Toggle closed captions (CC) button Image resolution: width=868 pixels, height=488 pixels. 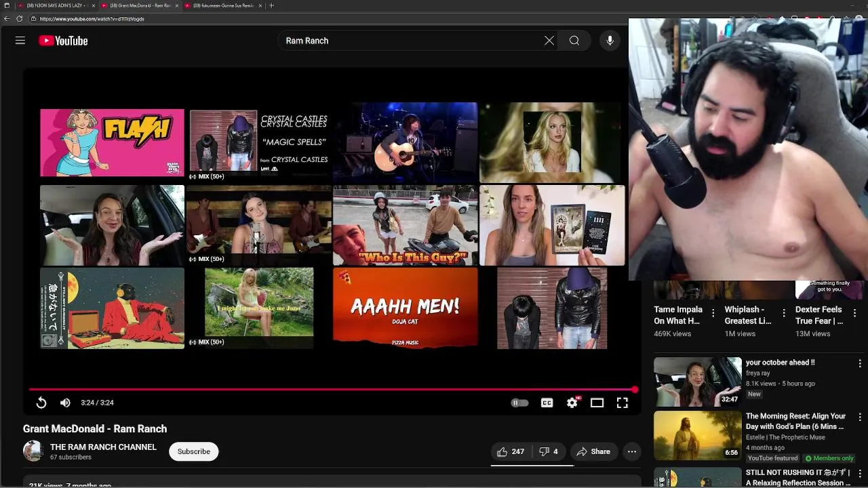point(547,403)
